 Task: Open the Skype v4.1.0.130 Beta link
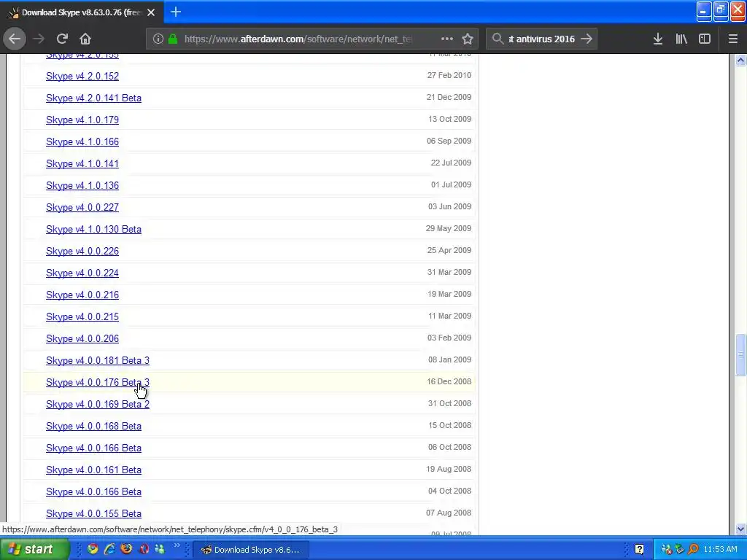click(x=93, y=230)
